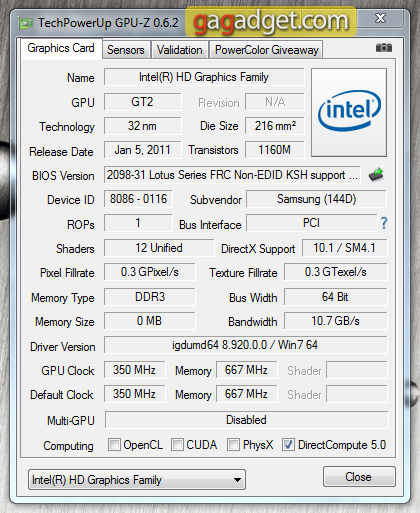Click the Revision field showing N/A
This screenshot has height=513, width=420.
[x=275, y=102]
